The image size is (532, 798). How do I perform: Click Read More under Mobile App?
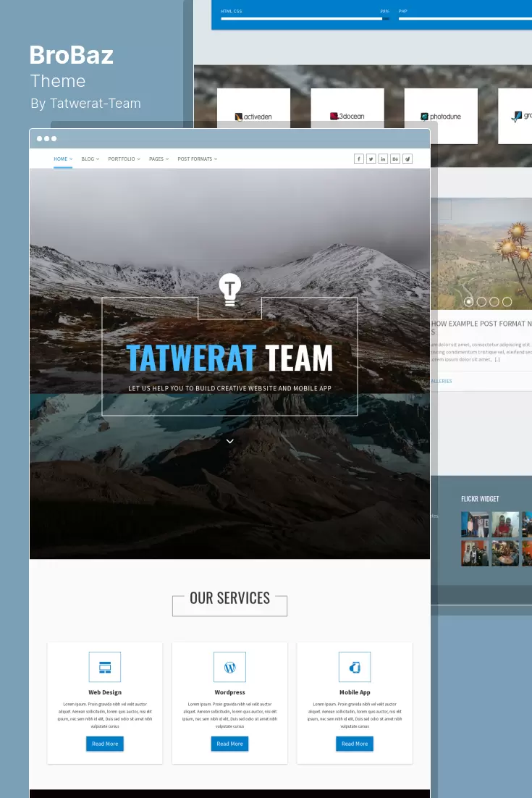point(355,744)
